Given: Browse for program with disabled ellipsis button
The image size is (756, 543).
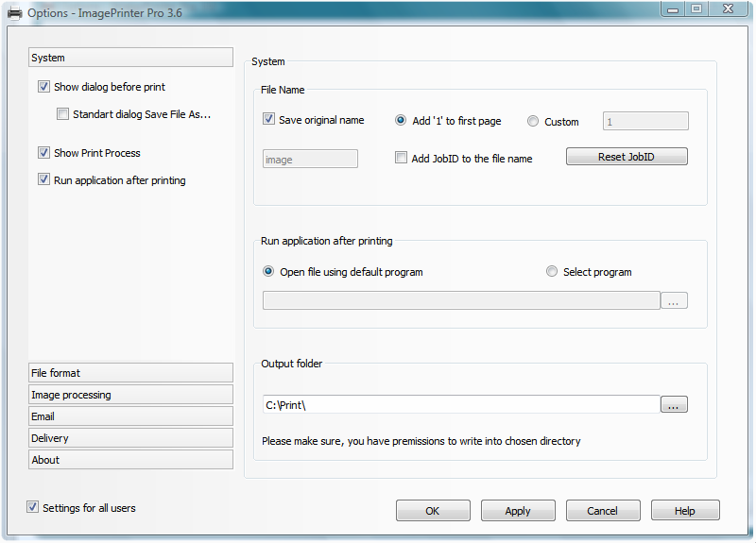Looking at the screenshot, I should pos(674,301).
